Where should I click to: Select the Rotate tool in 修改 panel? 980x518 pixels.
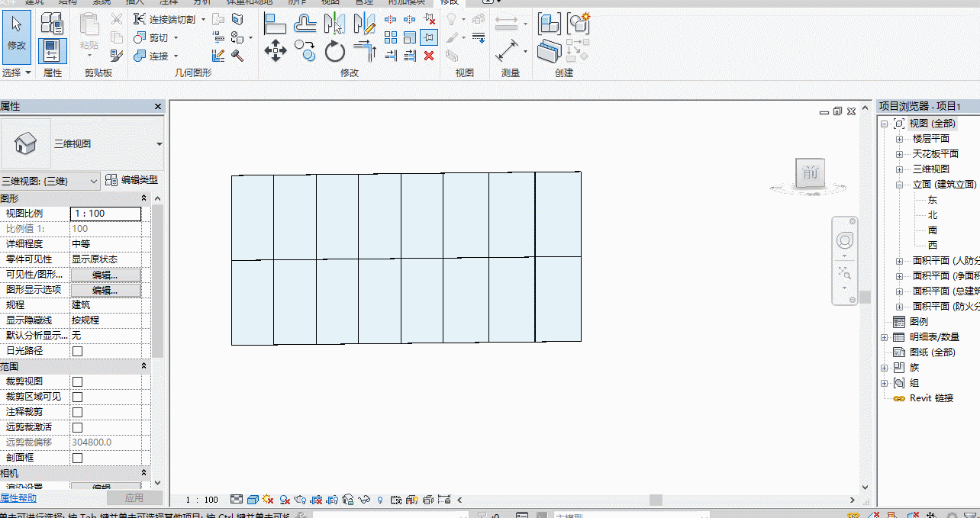[335, 52]
